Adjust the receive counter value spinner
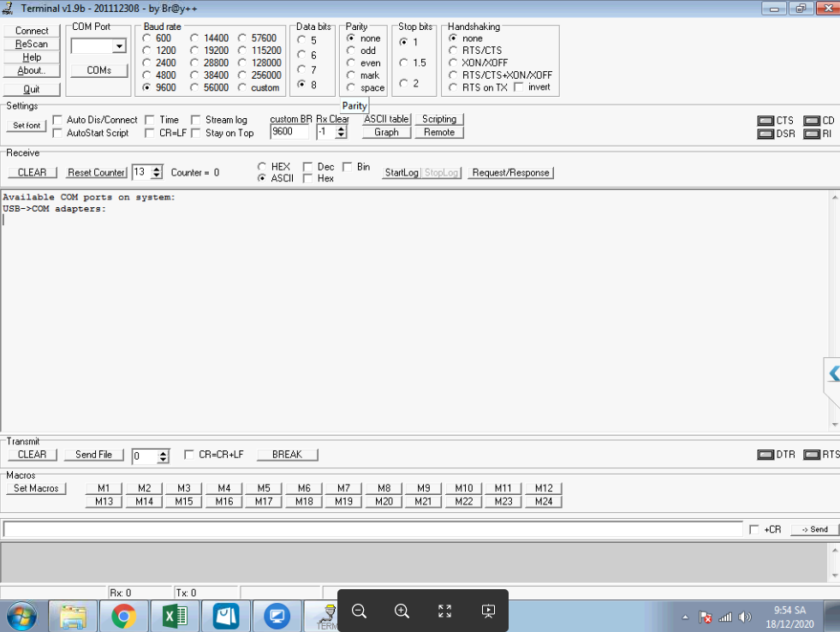 (156, 172)
